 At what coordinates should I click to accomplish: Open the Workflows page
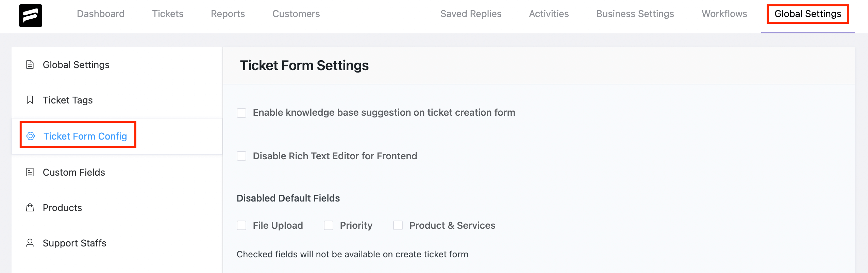pos(724,14)
